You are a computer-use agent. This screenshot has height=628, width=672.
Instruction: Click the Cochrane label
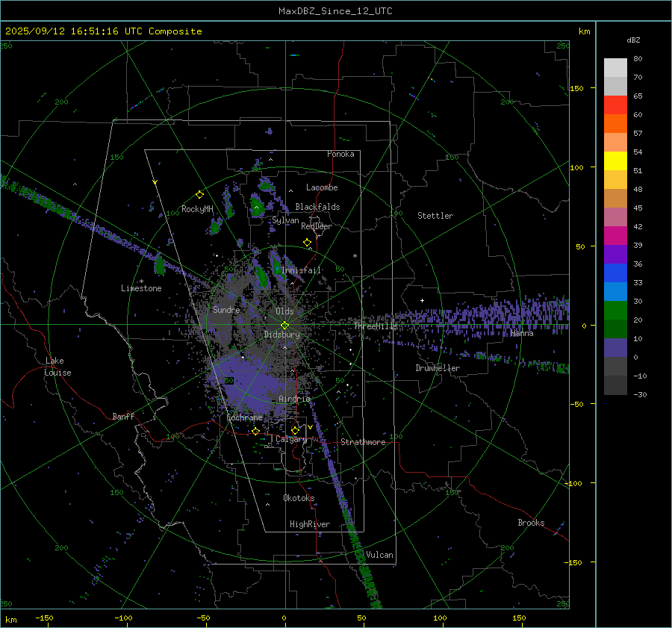[x=244, y=417]
